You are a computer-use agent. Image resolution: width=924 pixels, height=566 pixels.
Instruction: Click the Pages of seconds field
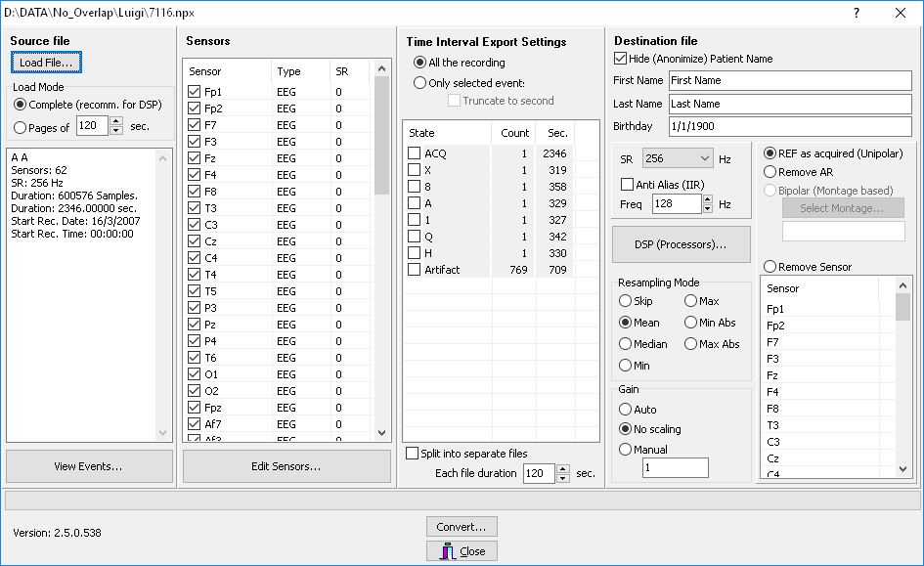(93, 125)
